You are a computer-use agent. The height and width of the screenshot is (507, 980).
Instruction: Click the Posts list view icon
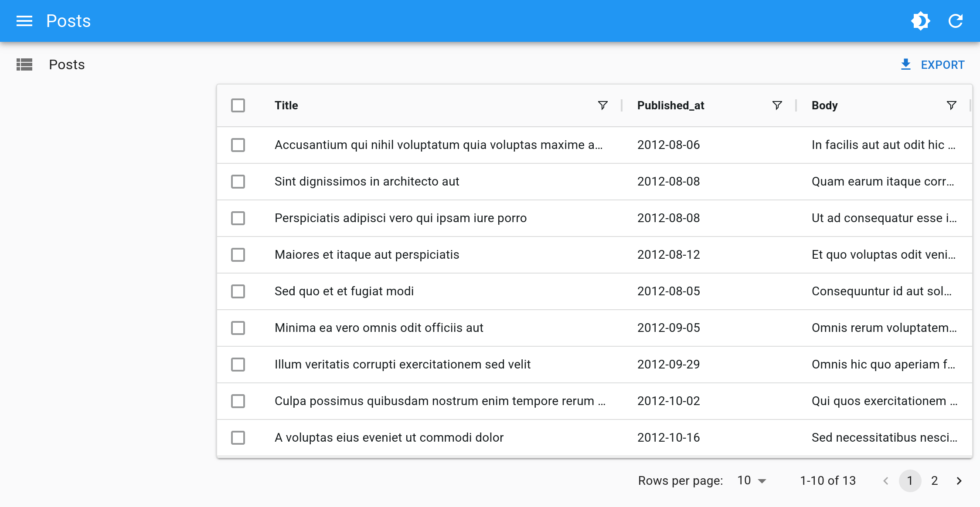[x=24, y=64]
